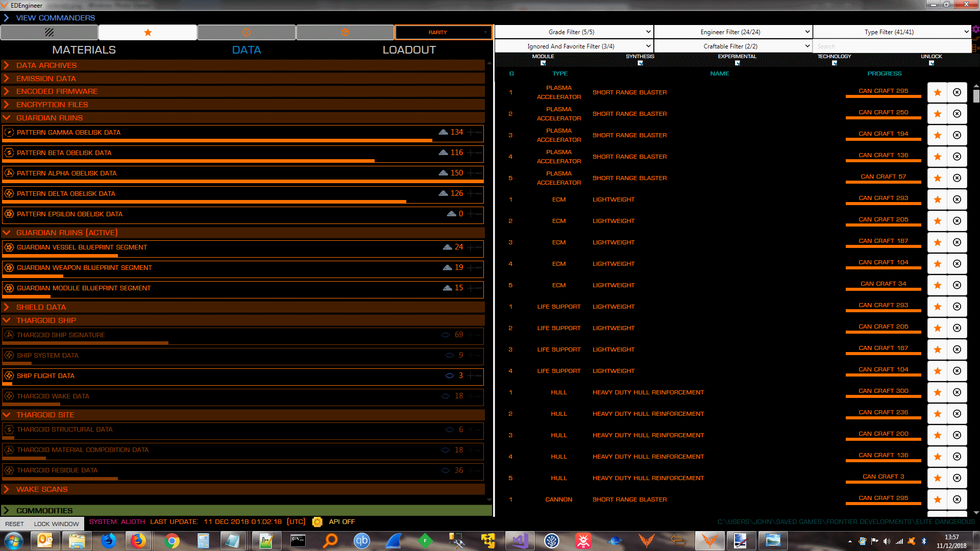The height and width of the screenshot is (551, 980).
Task: Select the info circle sort icon
Action: (247, 32)
